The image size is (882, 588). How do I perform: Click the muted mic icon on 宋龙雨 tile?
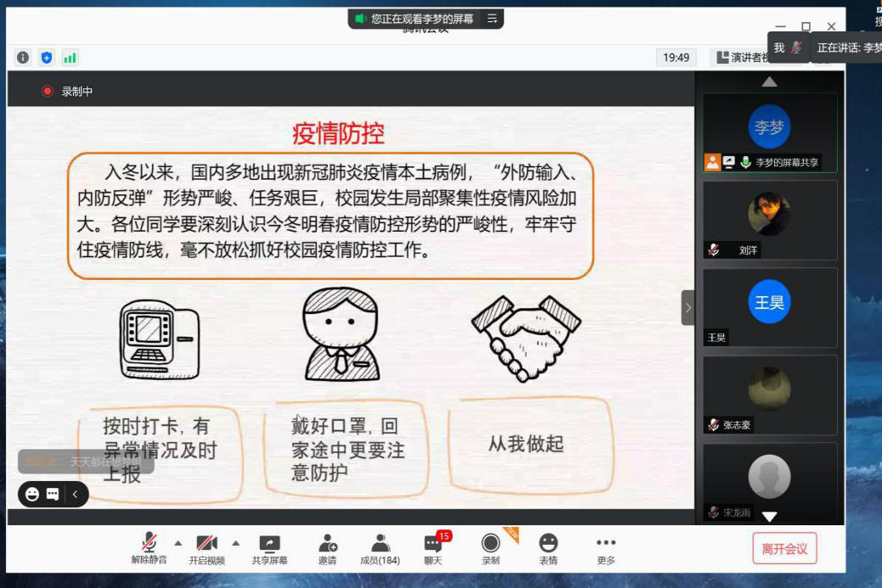pyautogui.click(x=714, y=512)
